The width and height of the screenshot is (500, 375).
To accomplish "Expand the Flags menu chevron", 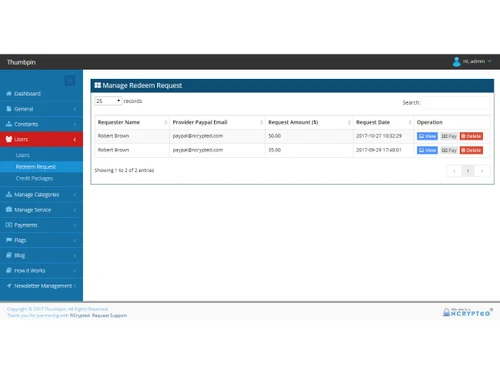I will point(75,240).
